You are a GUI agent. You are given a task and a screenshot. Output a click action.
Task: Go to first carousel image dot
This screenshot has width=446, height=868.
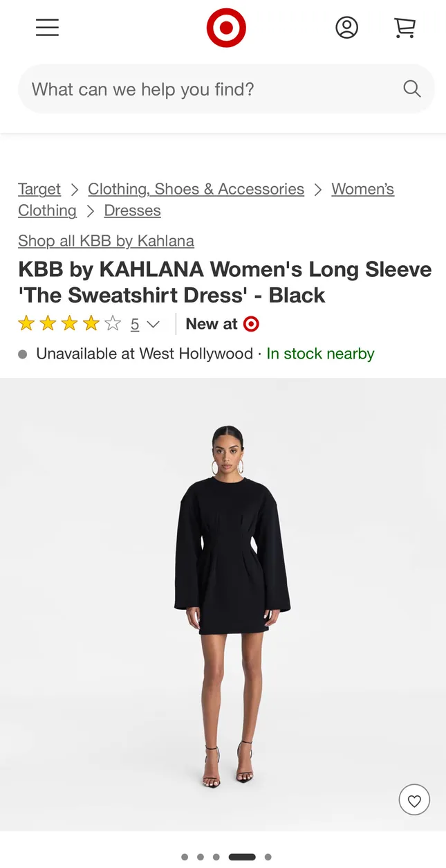click(185, 857)
